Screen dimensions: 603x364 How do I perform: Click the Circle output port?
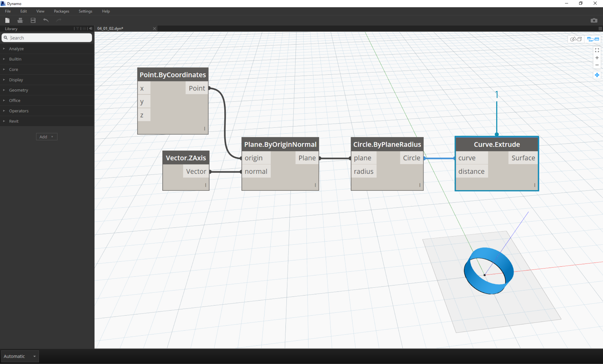(x=412, y=158)
